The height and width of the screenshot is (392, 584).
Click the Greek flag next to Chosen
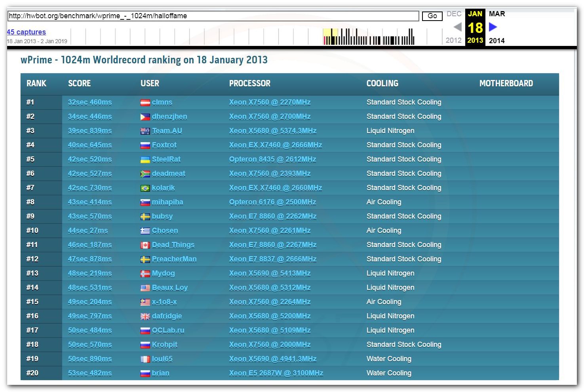(x=145, y=231)
